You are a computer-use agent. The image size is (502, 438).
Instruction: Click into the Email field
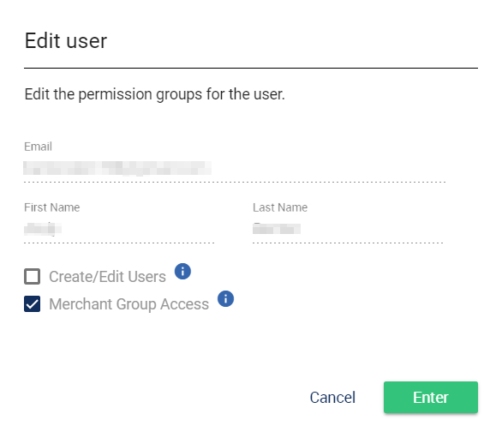[235, 169]
